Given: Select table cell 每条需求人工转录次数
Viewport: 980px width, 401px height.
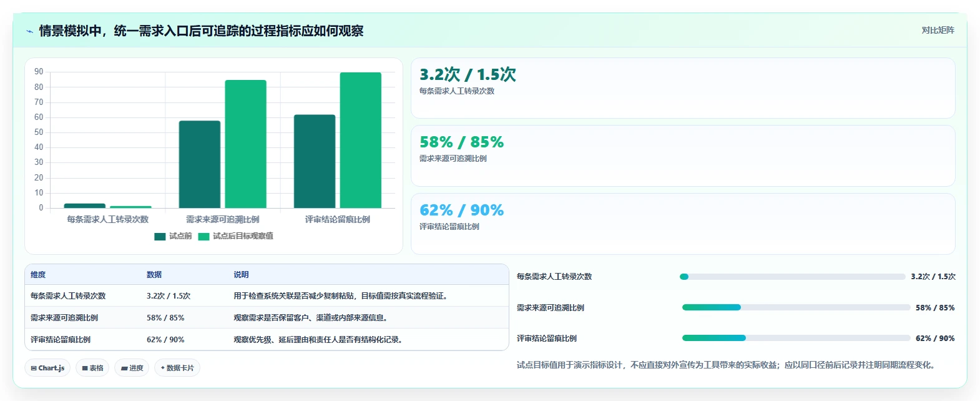Looking at the screenshot, I should 68,296.
